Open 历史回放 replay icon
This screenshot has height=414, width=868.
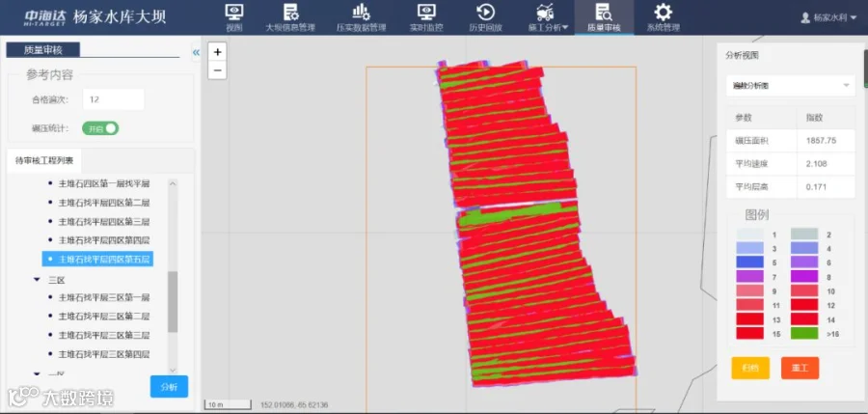pos(485,12)
